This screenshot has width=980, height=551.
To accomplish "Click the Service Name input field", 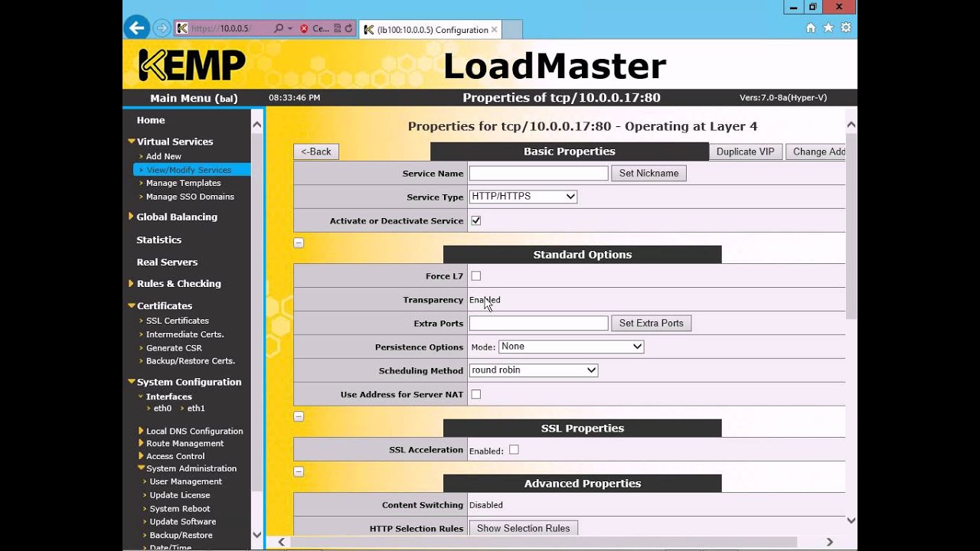I will 538,173.
